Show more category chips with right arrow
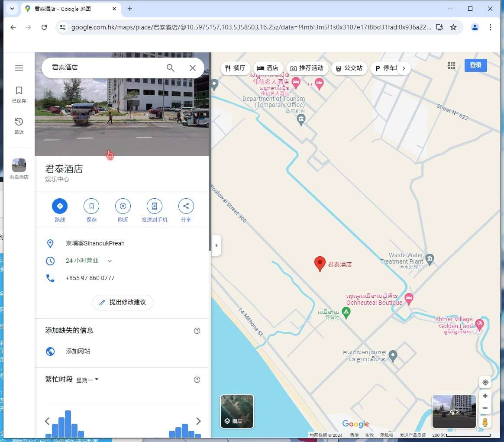 tap(404, 68)
